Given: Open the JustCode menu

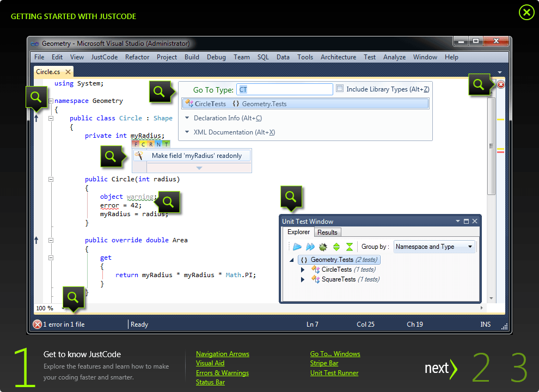Looking at the screenshot, I should [105, 57].
